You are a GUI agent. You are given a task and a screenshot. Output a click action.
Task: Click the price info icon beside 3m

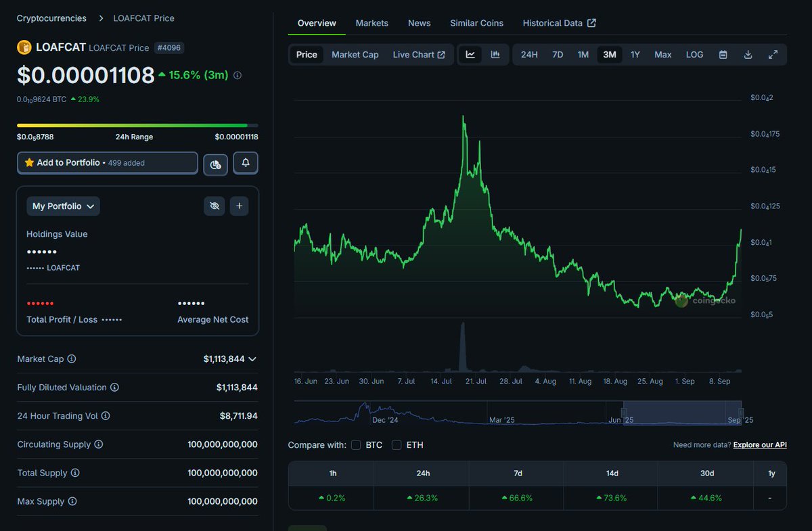[x=238, y=76]
